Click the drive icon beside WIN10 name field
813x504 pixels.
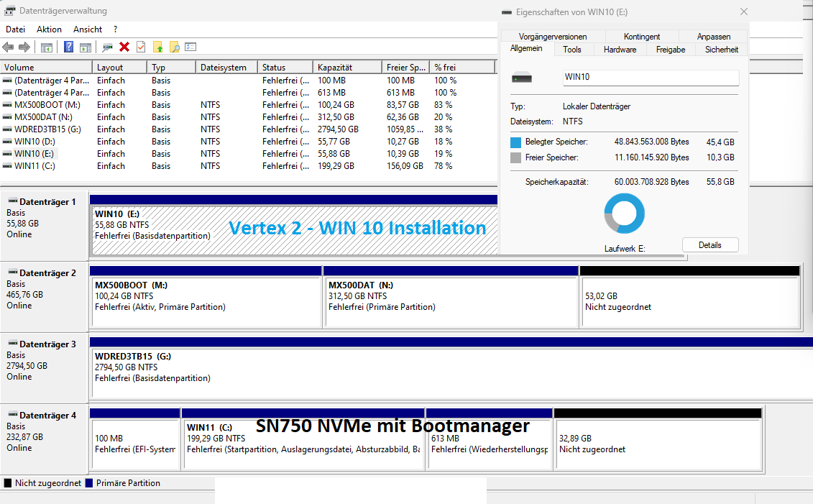[522, 78]
